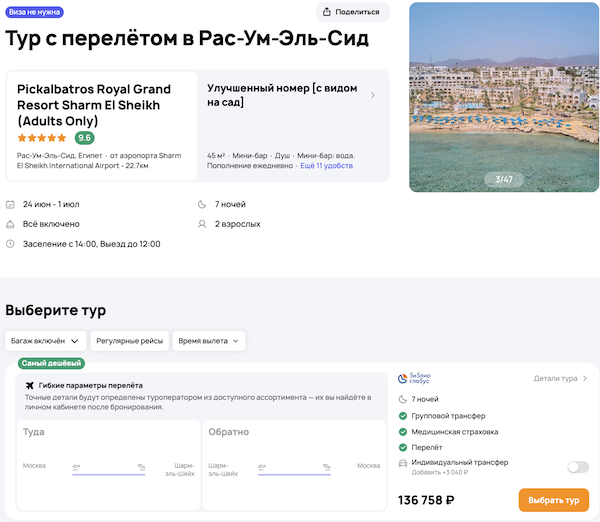
Task: Expand the Время вылета dropdown
Action: tap(209, 341)
